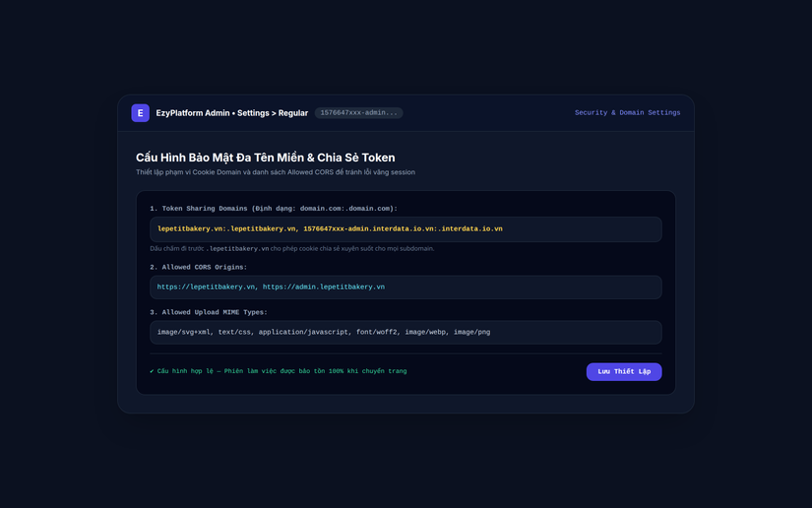Screen dimensions: 812x508
Task: Click the heading Cấu Hình Bảo Mật Đa Tên Miền
Action: 265,158
